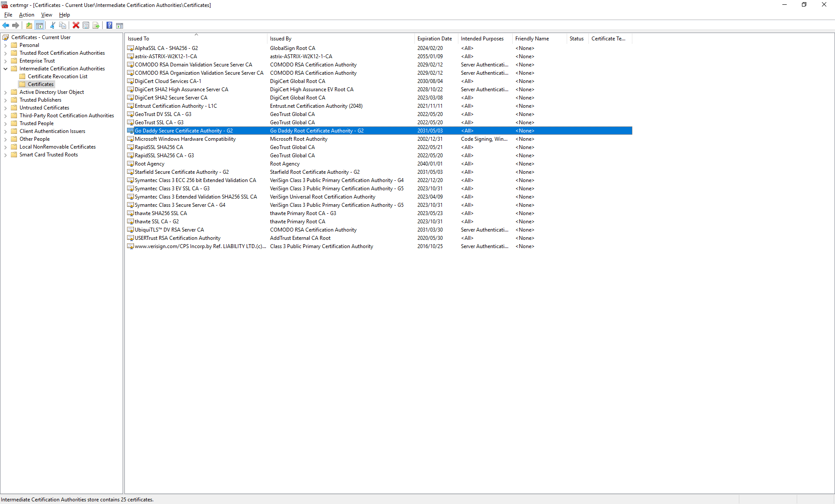835x504 pixels.
Task: Click folder icon for Other People
Action: [x=14, y=139]
